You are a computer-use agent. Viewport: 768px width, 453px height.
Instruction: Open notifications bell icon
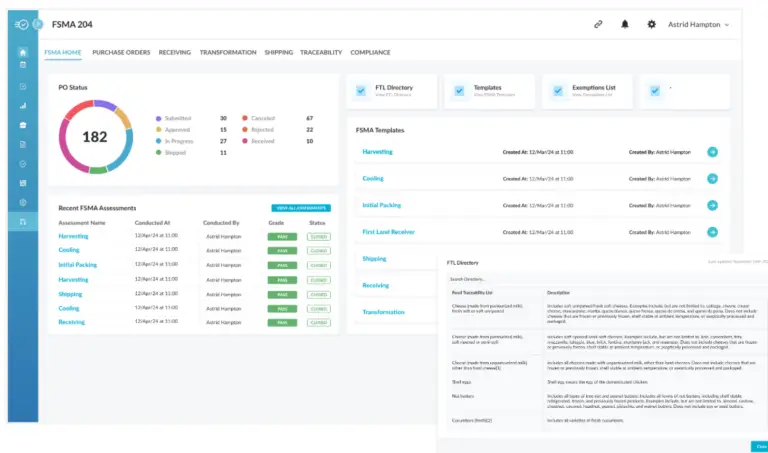pyautogui.click(x=625, y=24)
